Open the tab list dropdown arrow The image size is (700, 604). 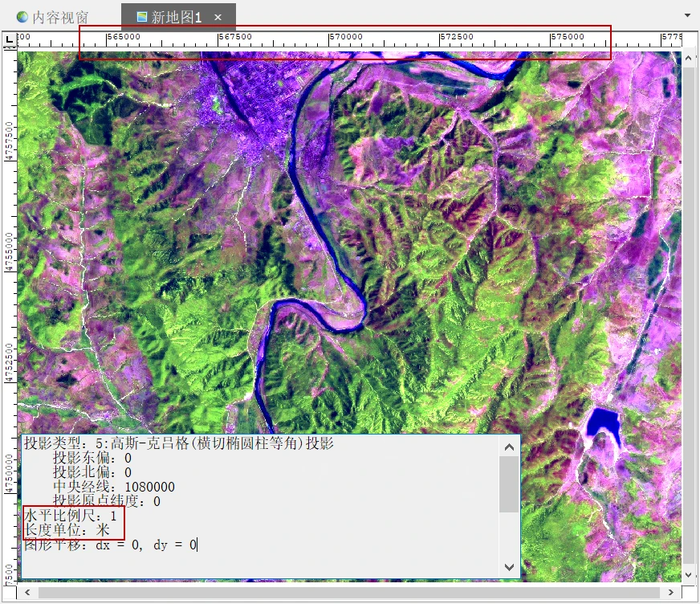click(687, 15)
